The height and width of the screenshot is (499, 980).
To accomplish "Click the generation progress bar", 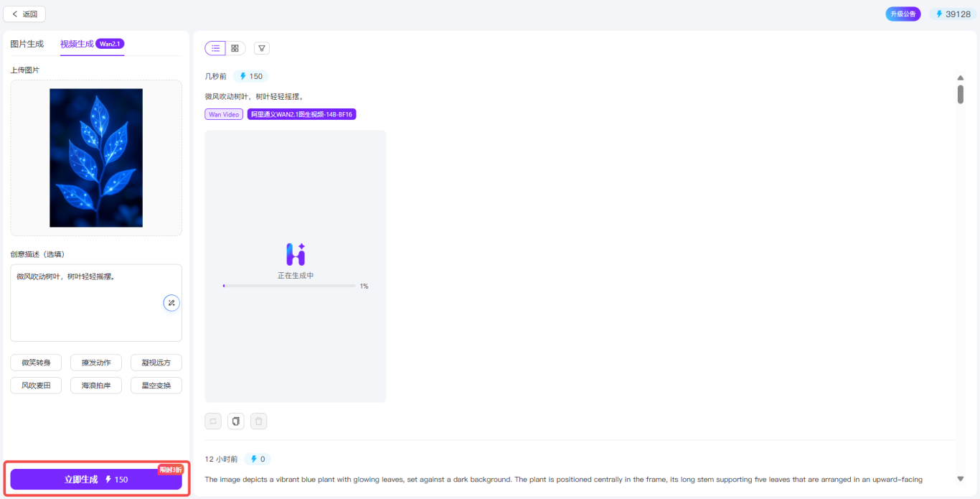I will [x=289, y=286].
